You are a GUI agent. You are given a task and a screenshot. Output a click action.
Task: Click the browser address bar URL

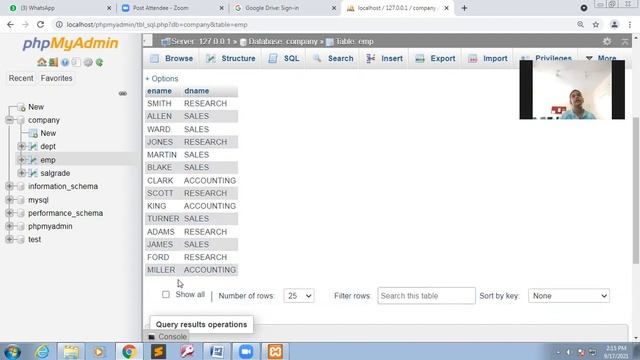157,24
